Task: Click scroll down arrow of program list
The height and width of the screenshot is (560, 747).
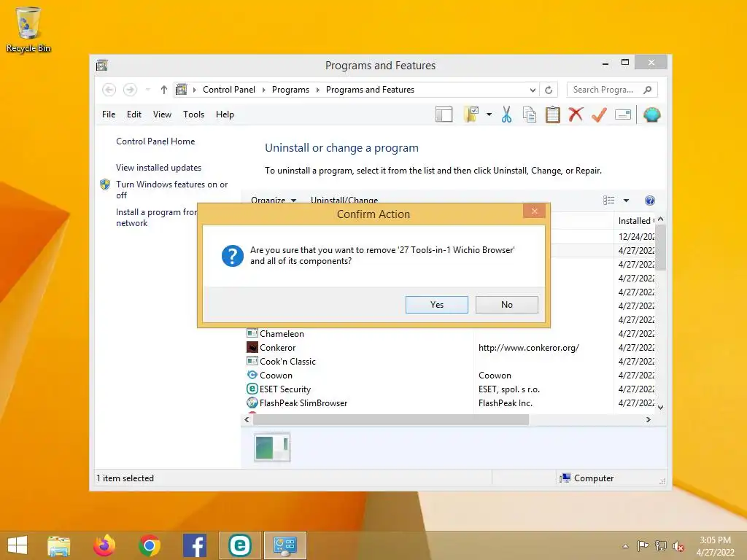Action: 660,407
